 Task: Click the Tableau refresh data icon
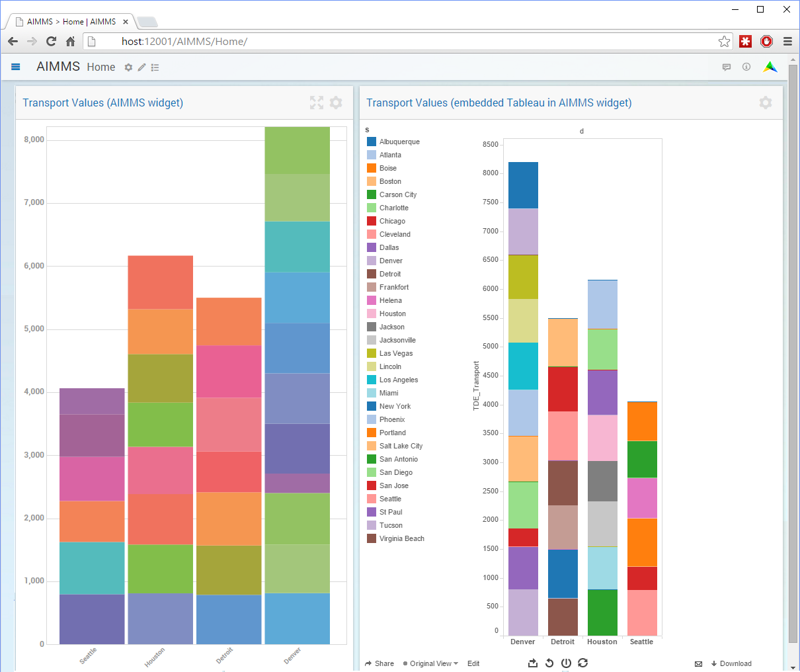[x=582, y=663]
